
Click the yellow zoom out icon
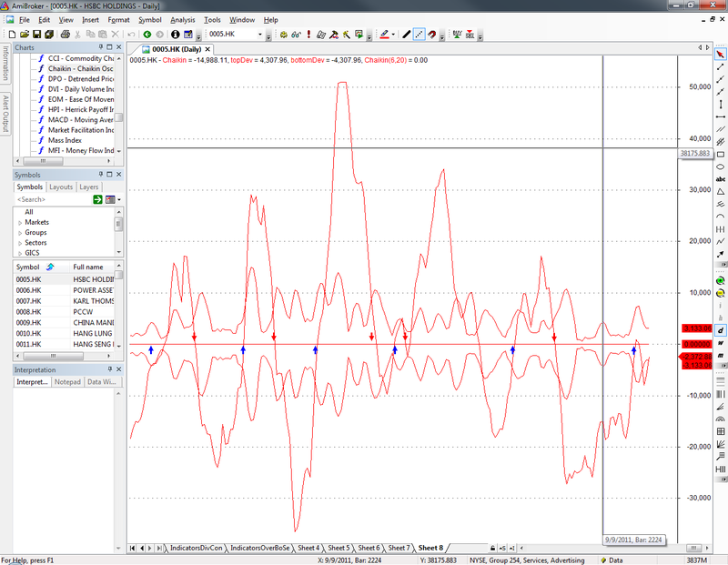pos(720,293)
